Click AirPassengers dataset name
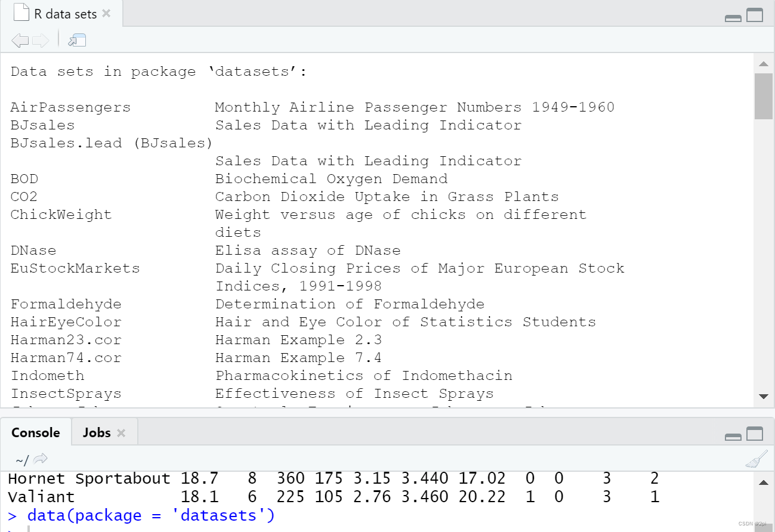Screen dimensions: 775x532 click(70, 107)
